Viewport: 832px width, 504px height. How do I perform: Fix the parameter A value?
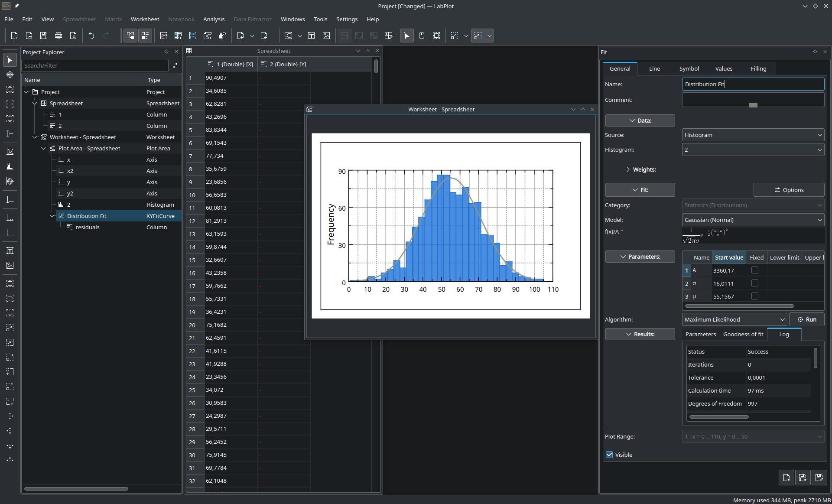coord(755,270)
